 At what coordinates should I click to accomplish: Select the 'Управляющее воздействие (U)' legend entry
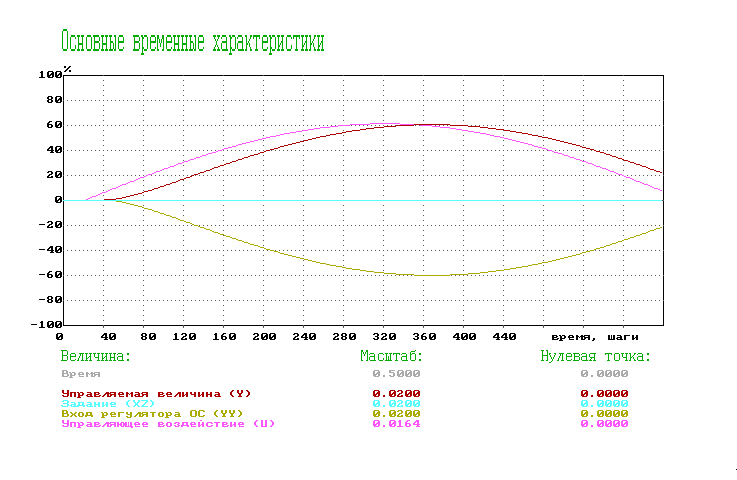[x=167, y=424]
